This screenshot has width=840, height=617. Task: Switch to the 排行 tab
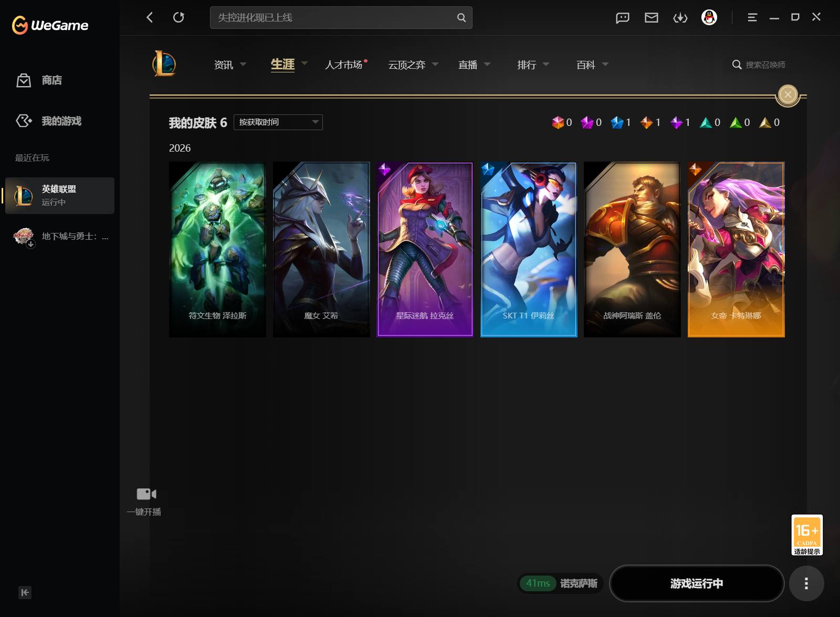[527, 65]
